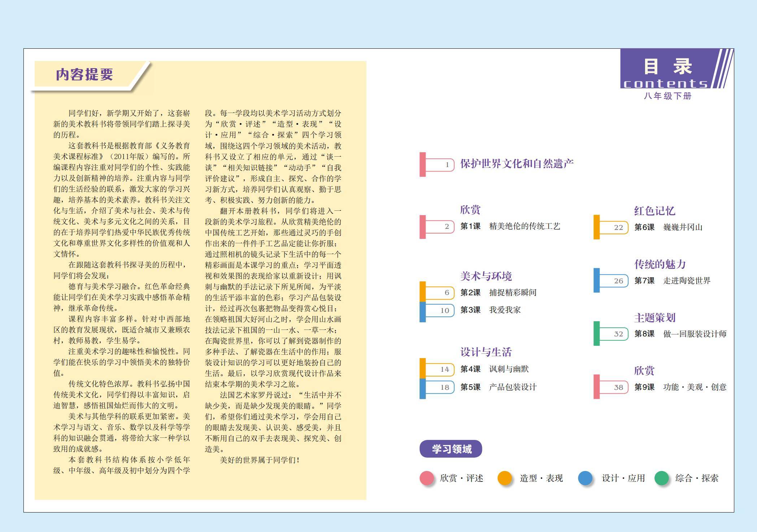Select the 设计与生活 section heading
757x532 pixels.
coord(486,352)
